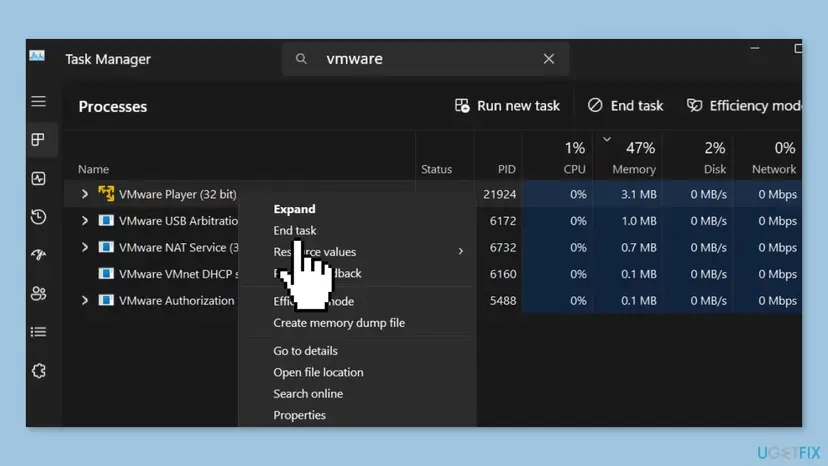Click PID value 5488
This screenshot has height=466, width=828.
pos(503,301)
